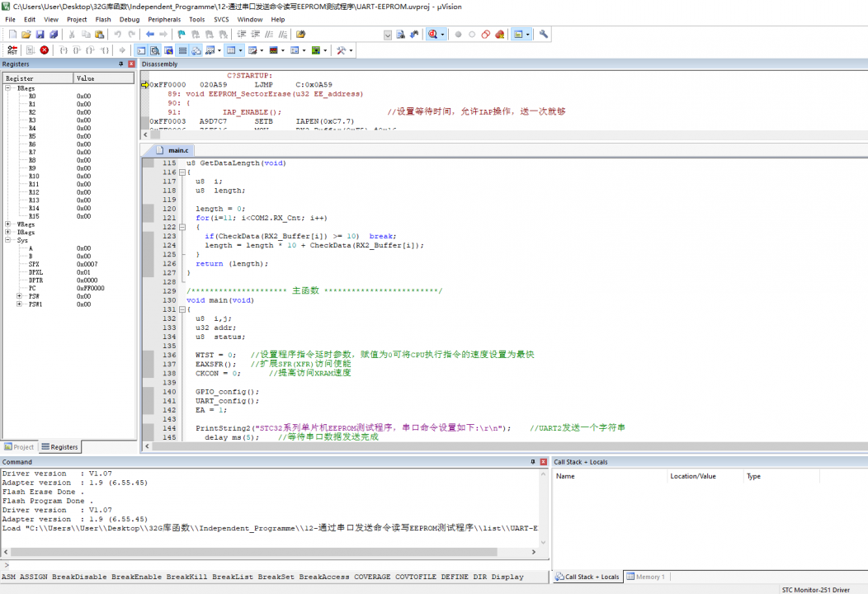The height and width of the screenshot is (594, 868).
Task: Collapse the BRegs register group
Action: coord(8,88)
